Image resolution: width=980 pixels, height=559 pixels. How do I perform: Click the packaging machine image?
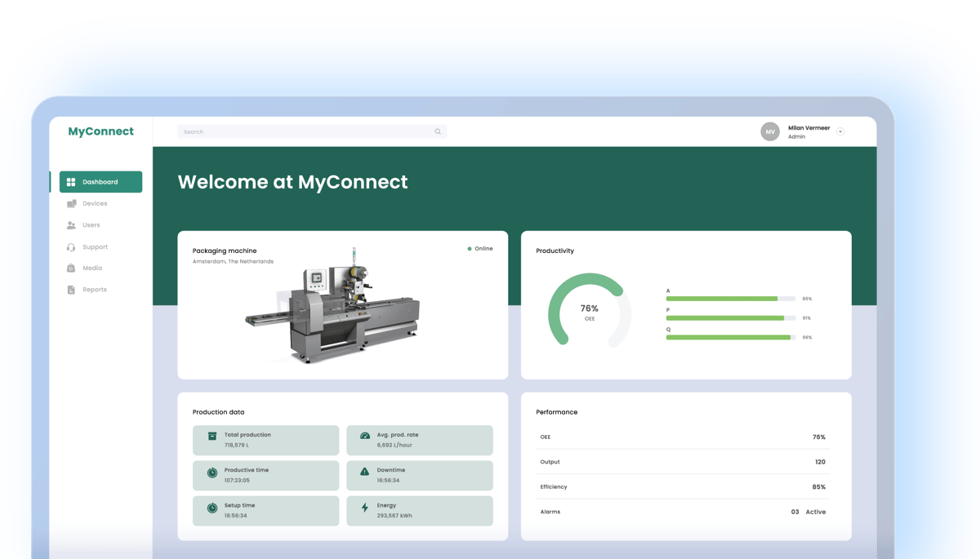[x=335, y=306]
